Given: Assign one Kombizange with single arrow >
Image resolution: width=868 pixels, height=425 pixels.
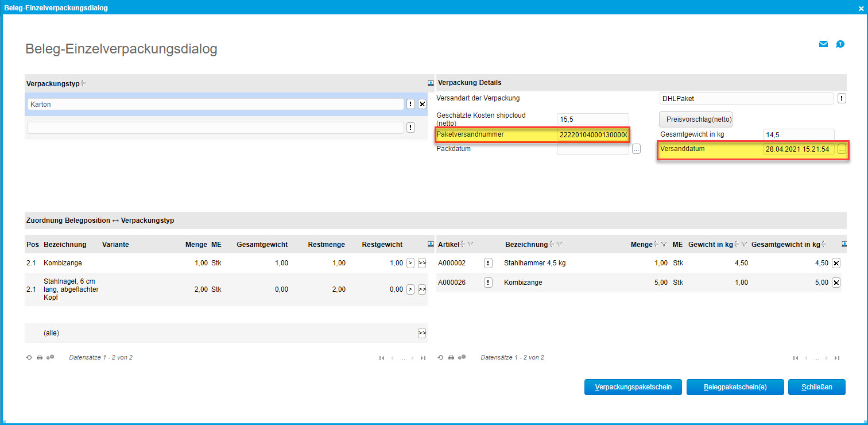Looking at the screenshot, I should pos(410,263).
